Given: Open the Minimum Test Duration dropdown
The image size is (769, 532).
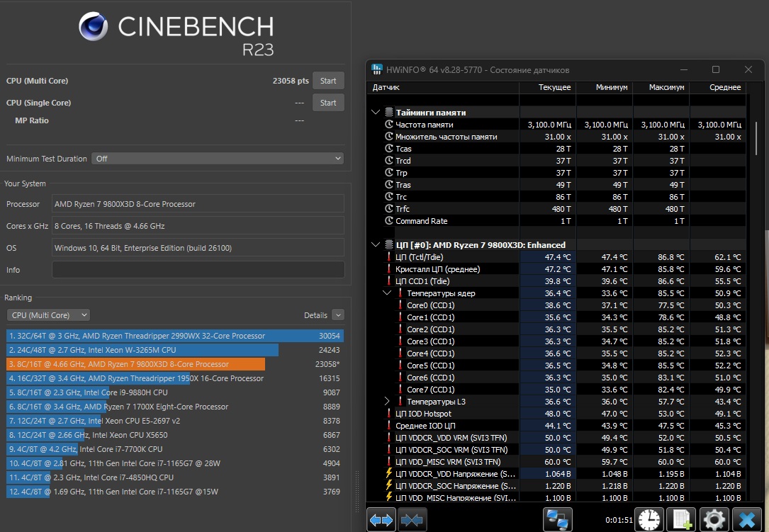Looking at the screenshot, I should tap(218, 159).
